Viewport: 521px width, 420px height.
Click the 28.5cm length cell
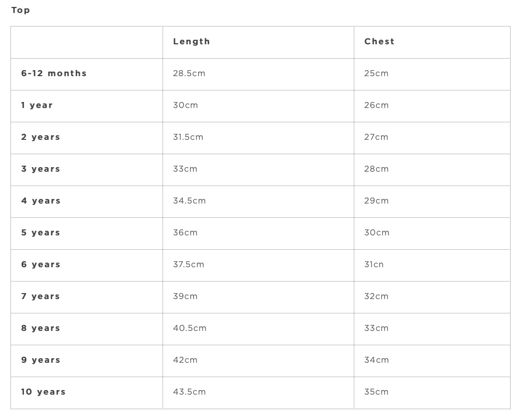click(x=189, y=73)
